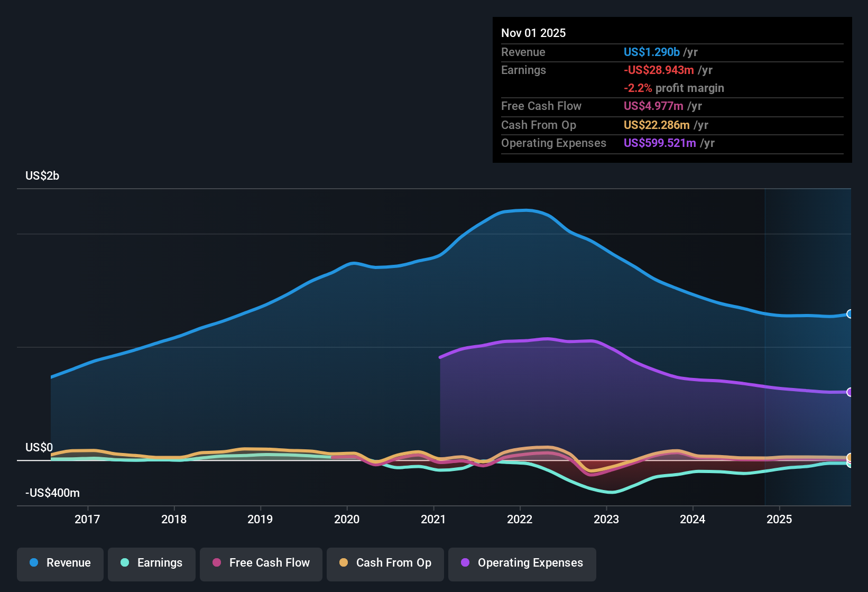This screenshot has width=868, height=592.
Task: Click the 2025 year label on the timeline
Action: coord(780,519)
